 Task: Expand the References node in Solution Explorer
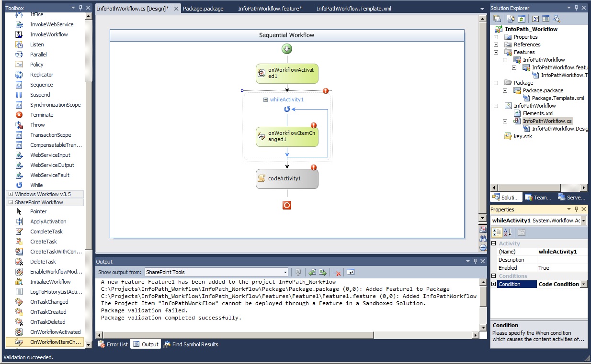(496, 44)
